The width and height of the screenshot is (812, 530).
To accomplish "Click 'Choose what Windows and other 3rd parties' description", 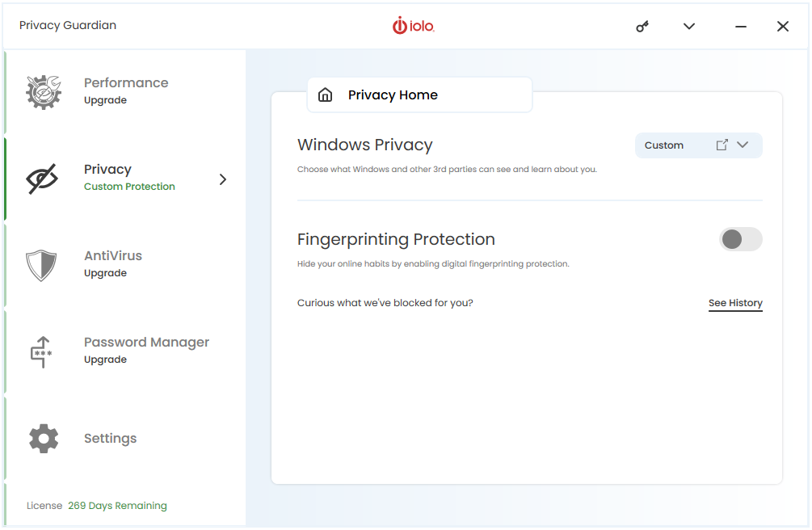I will (x=447, y=170).
